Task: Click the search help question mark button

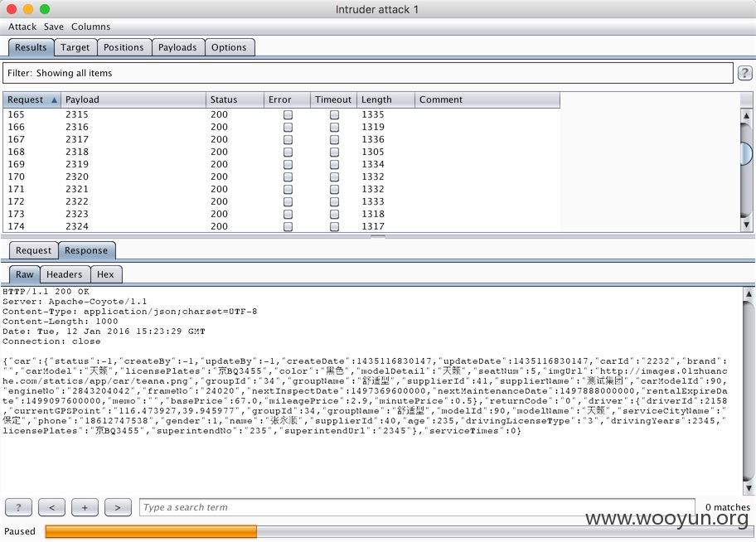Action: coord(18,507)
